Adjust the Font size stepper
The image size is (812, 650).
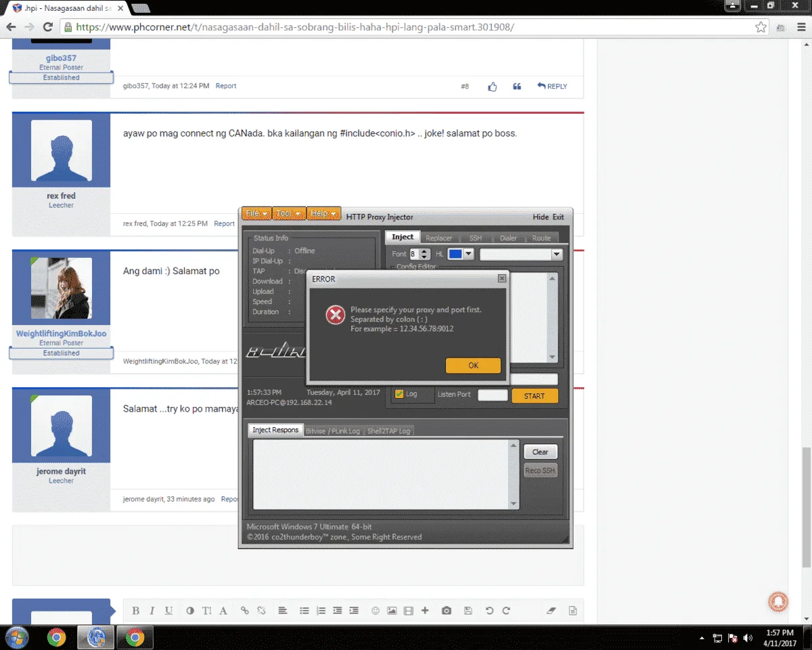click(424, 254)
